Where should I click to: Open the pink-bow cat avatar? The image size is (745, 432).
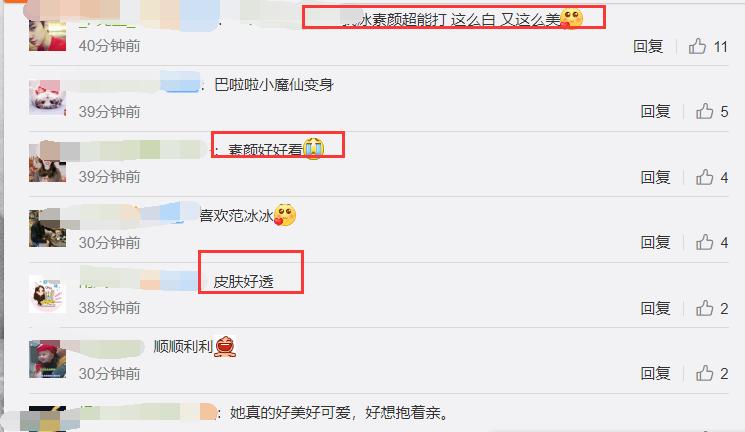point(48,97)
